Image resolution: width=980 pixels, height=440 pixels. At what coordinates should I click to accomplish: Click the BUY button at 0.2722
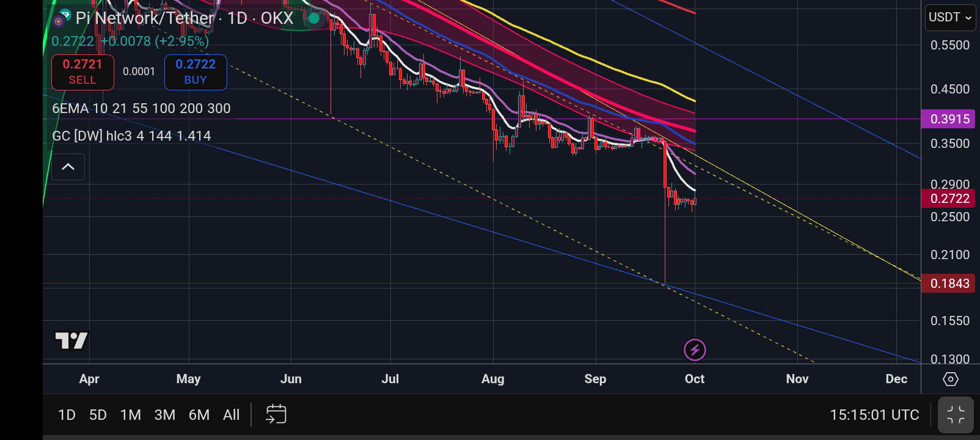tap(196, 72)
